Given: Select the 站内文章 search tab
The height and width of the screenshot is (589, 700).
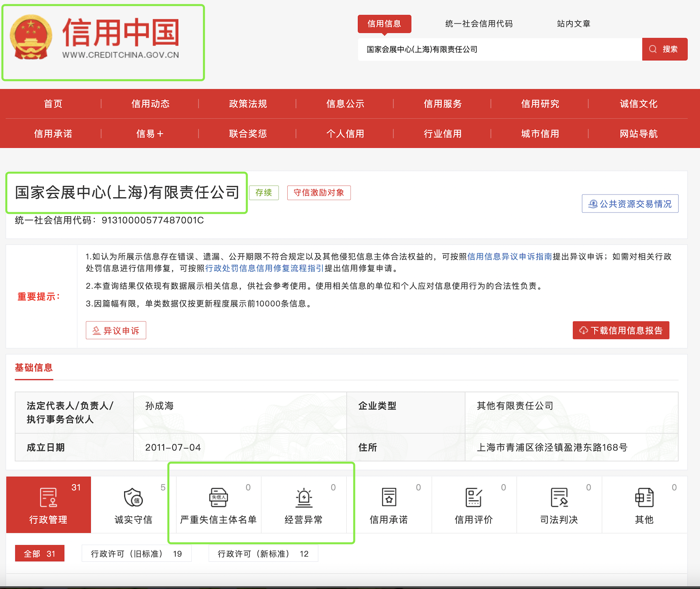Looking at the screenshot, I should 574,24.
